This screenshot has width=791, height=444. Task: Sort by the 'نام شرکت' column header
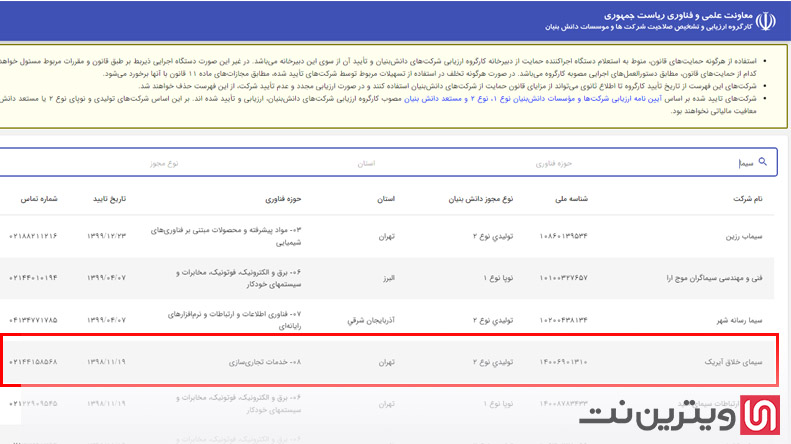tap(748, 199)
